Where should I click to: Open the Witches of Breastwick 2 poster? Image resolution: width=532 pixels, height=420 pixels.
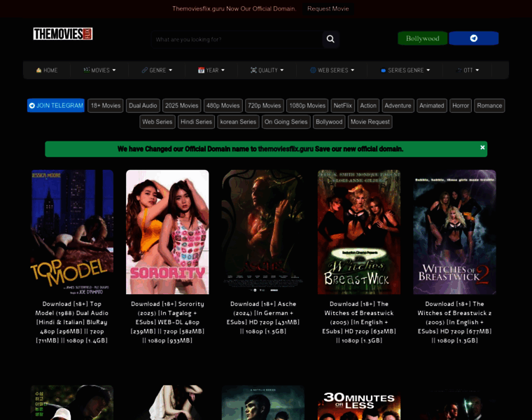[x=454, y=232]
